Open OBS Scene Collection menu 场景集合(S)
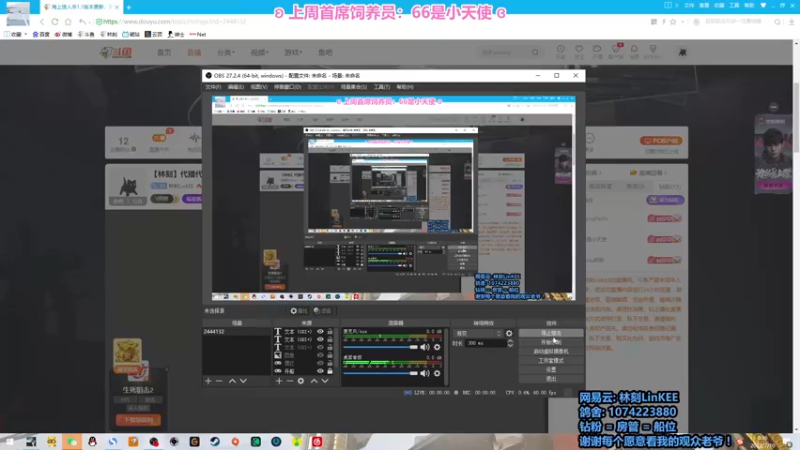The width and height of the screenshot is (800, 450). point(354,87)
